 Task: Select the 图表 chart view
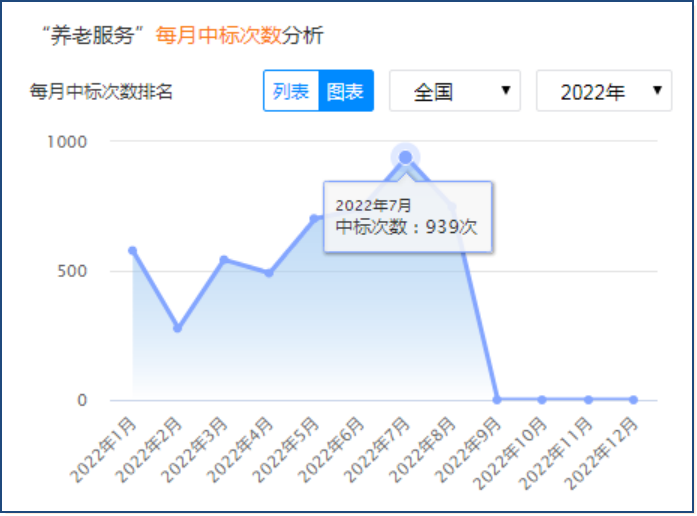coord(345,91)
